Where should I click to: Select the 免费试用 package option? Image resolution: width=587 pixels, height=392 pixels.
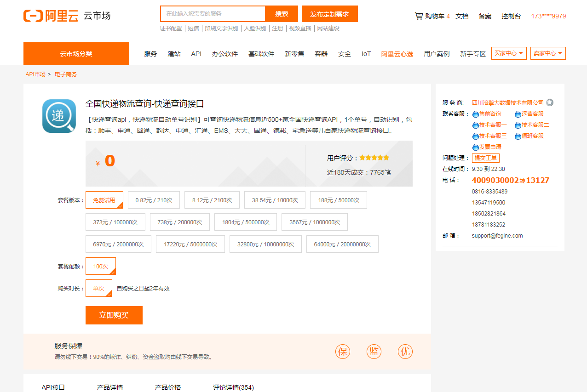click(x=104, y=200)
